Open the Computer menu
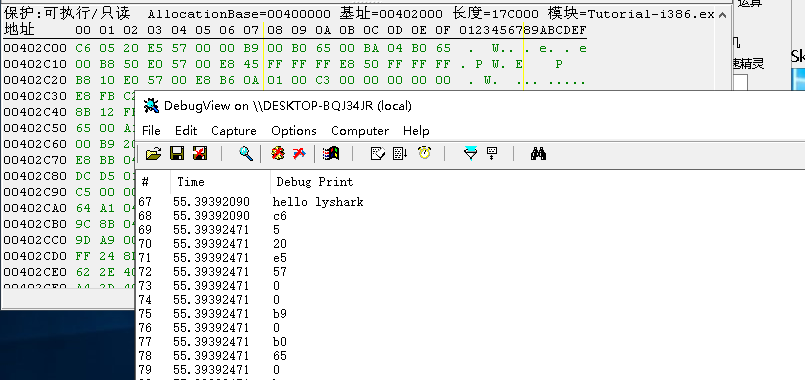 (360, 130)
